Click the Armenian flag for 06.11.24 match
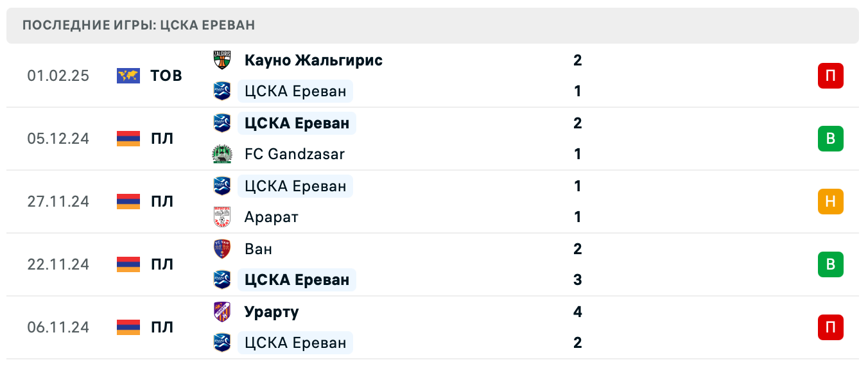The height and width of the screenshot is (371, 868). click(x=128, y=327)
